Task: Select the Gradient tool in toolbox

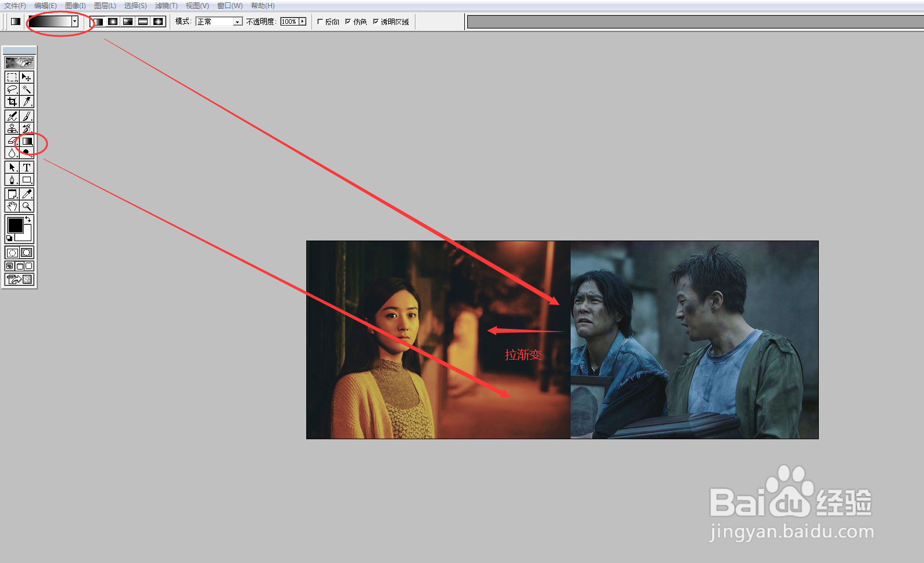Action: click(x=27, y=141)
